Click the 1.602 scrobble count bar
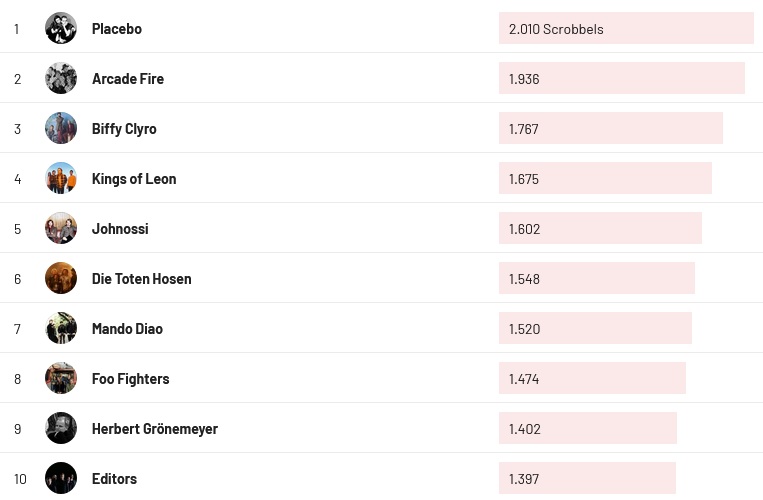The width and height of the screenshot is (763, 500). coord(600,228)
